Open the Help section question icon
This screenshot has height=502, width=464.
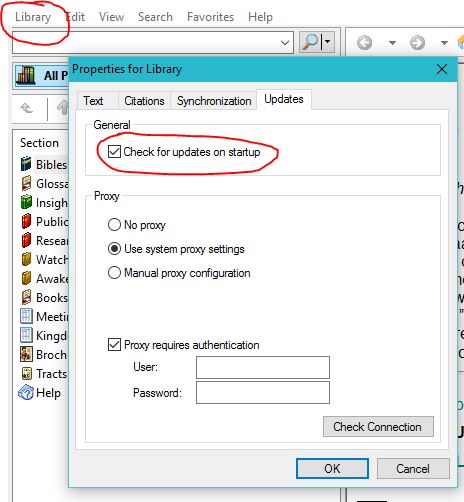[x=26, y=392]
